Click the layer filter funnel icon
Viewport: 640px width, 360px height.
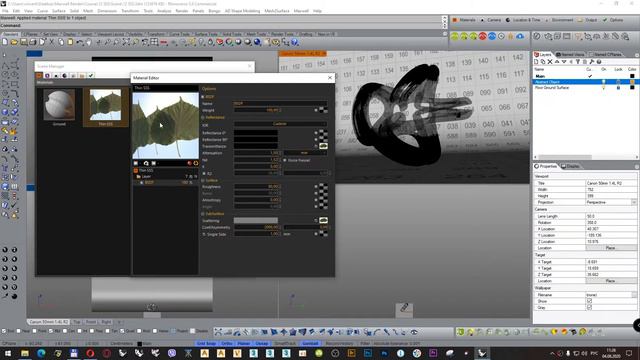578,62
